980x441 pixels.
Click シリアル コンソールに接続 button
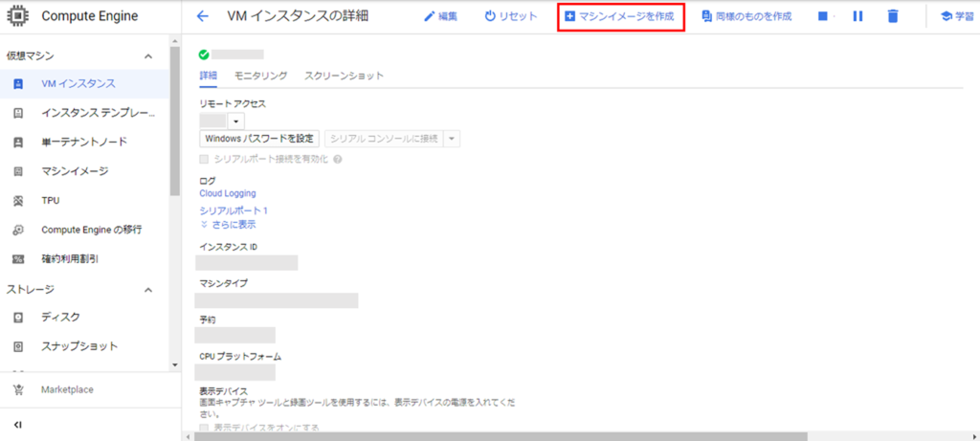click(384, 138)
